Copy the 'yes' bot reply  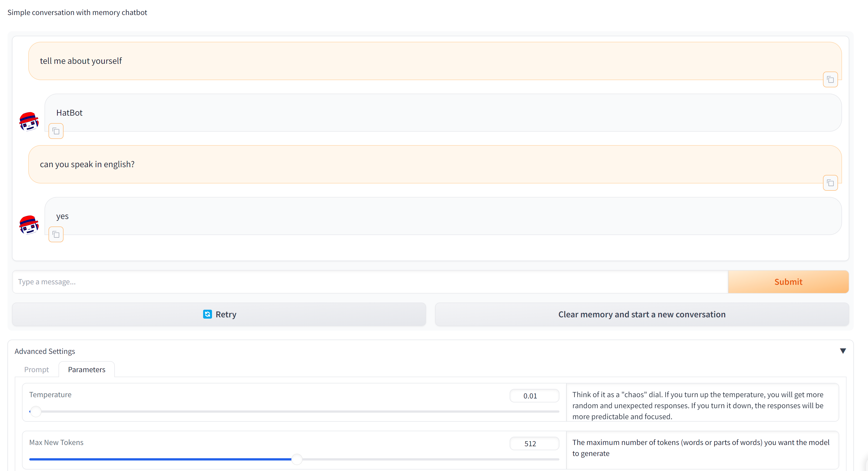[56, 235]
